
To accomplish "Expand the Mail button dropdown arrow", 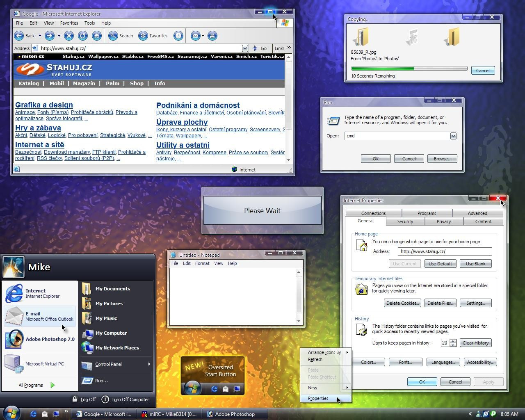I will click(203, 36).
